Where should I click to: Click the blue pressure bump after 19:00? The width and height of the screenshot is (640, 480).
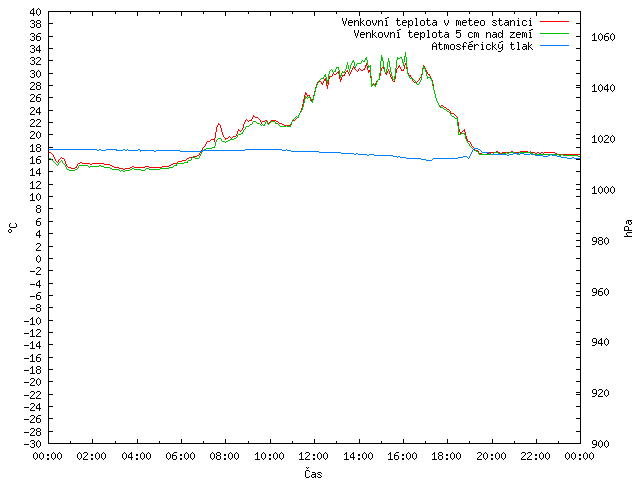point(475,149)
